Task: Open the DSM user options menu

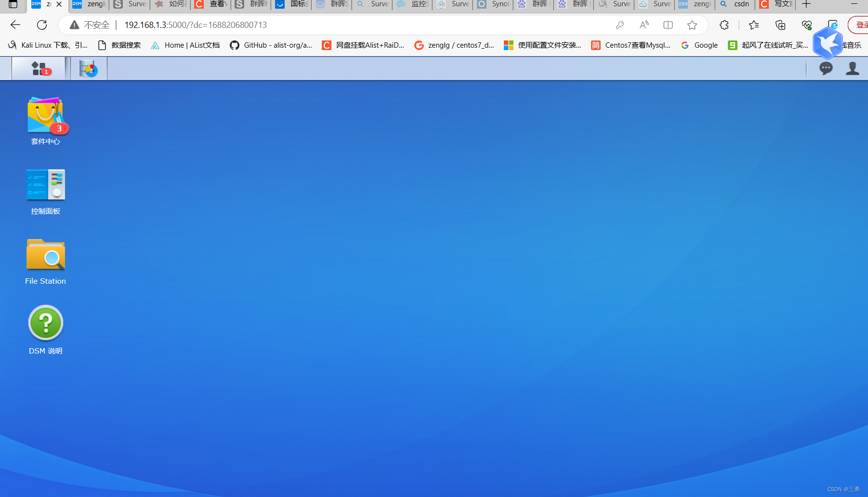Action: coord(852,68)
